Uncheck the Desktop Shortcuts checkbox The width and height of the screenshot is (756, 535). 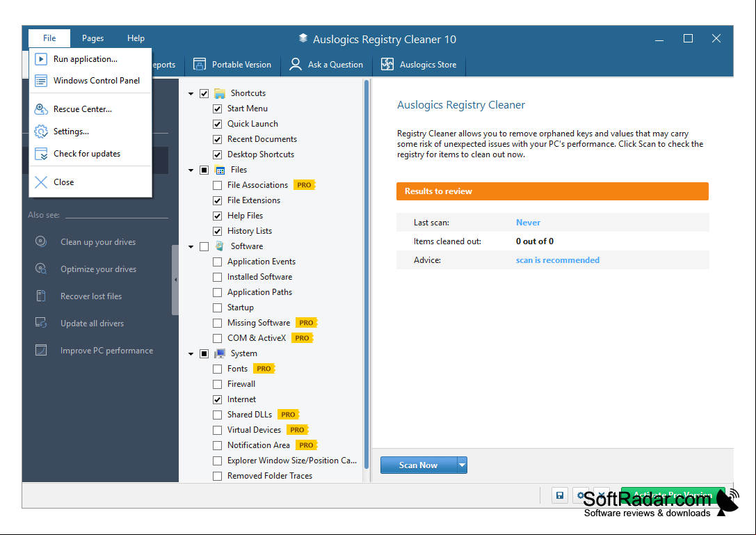coord(218,154)
